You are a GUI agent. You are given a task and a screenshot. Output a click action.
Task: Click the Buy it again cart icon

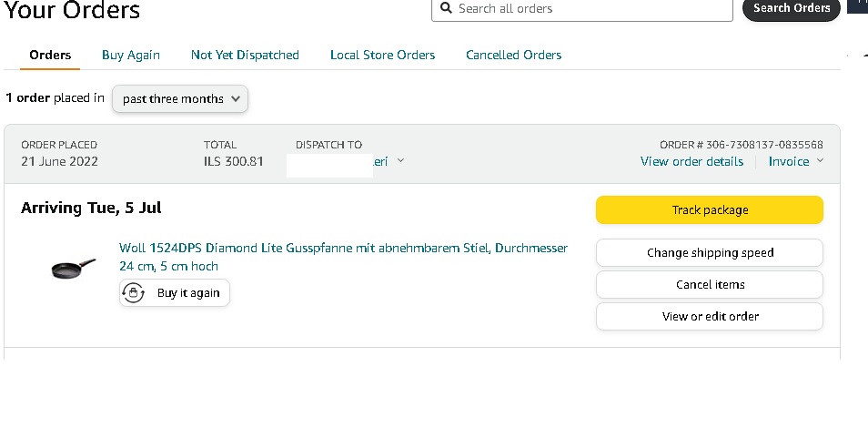point(134,293)
